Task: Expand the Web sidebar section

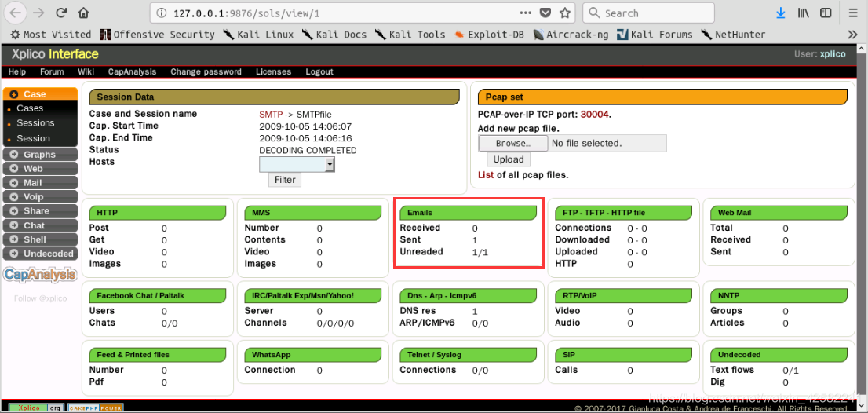Action: click(x=40, y=168)
